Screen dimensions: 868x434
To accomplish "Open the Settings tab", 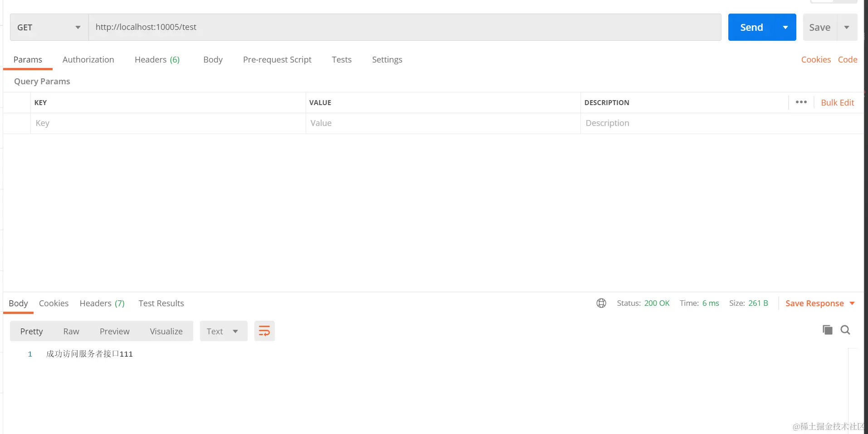I will (387, 59).
